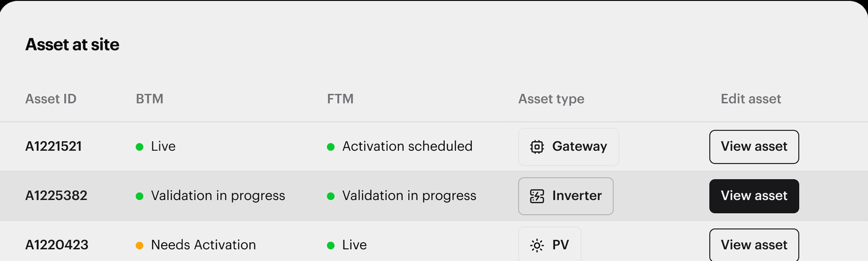This screenshot has height=261, width=868.
Task: Click green status dot beside BTM Live
Action: (139, 147)
